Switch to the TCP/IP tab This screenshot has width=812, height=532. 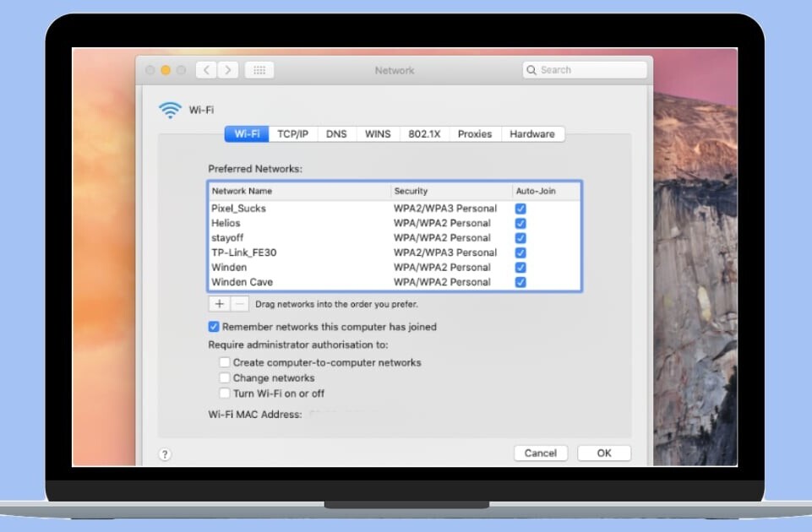tap(293, 134)
